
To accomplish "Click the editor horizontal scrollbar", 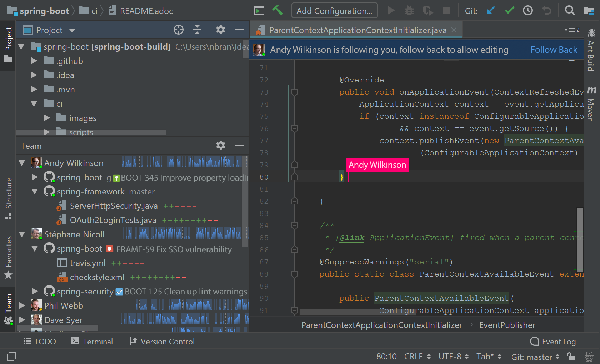I will 357,312.
